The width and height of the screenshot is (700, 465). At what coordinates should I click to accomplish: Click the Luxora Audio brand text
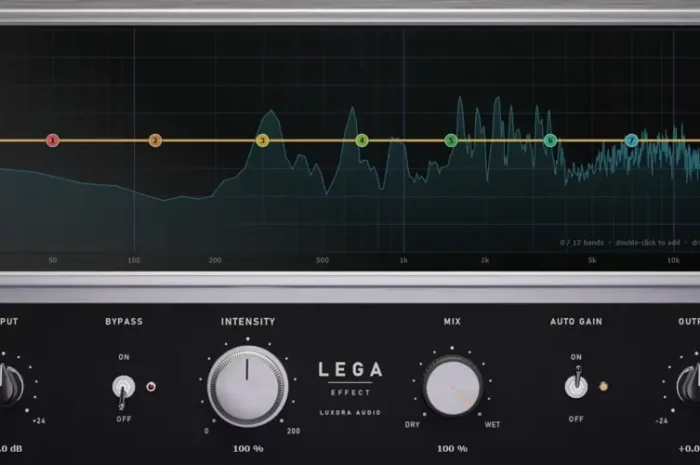click(350, 413)
